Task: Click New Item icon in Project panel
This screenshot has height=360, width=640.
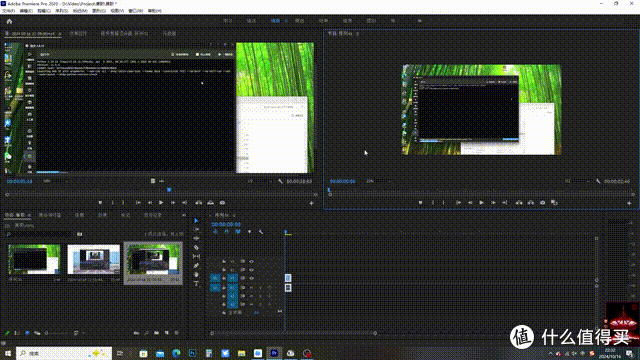Action: [167, 333]
